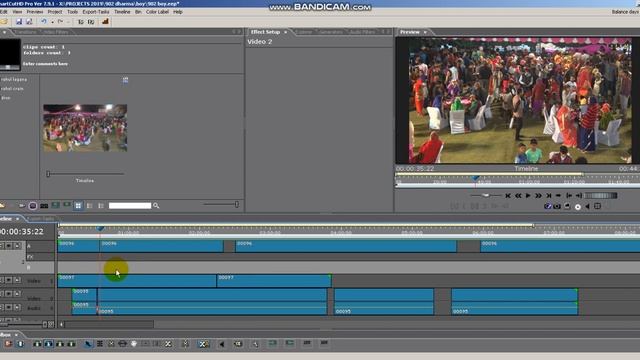Set mark-in point in preview controls
The width and height of the screenshot is (640, 360).
point(569,196)
